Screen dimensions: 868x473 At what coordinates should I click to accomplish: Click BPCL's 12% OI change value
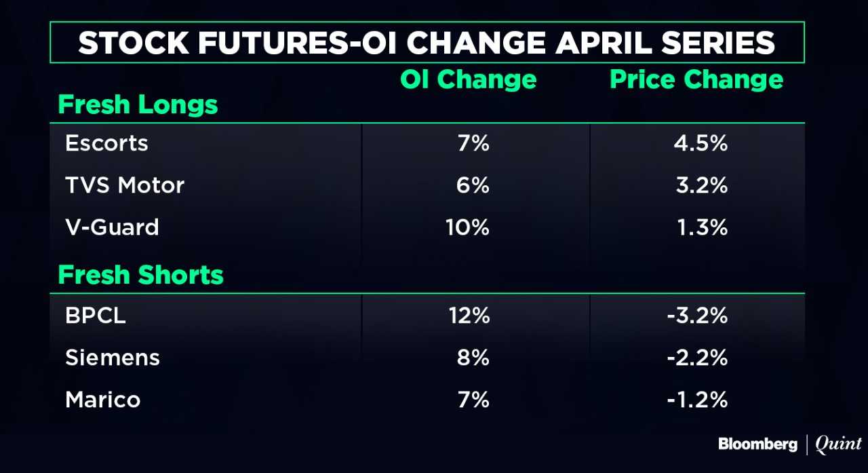coord(467,316)
